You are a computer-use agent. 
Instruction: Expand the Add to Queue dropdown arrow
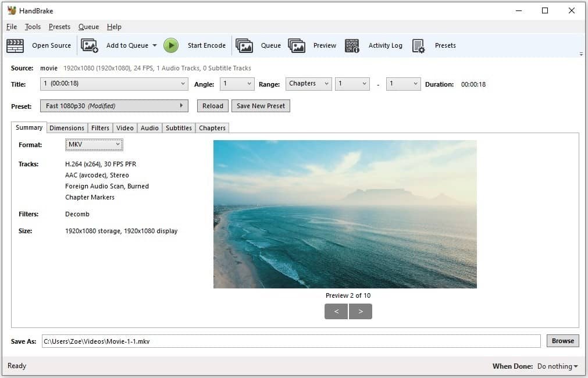pyautogui.click(x=155, y=45)
